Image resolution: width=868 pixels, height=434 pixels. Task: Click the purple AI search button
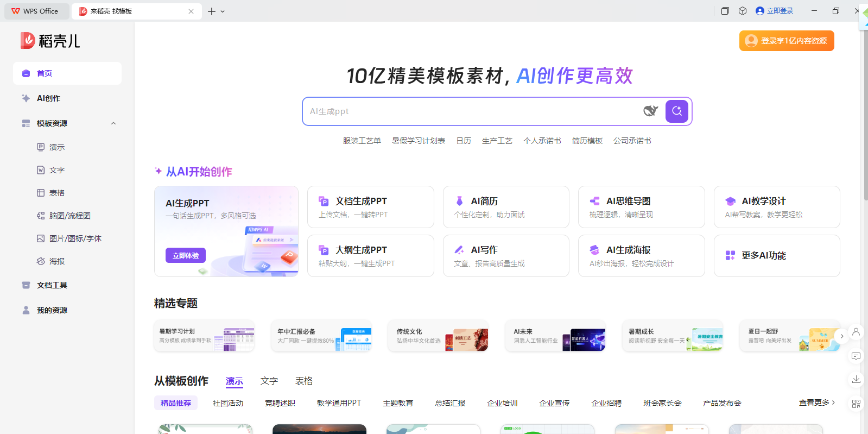(676, 111)
